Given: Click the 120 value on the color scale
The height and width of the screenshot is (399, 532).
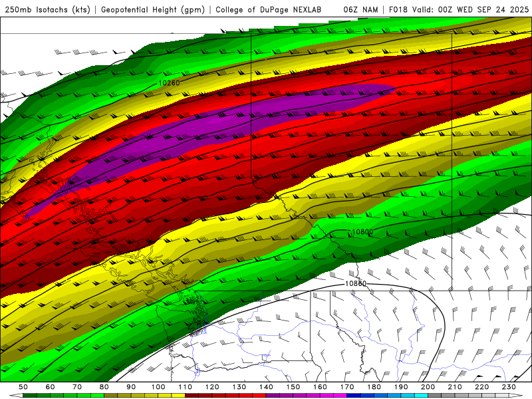Looking at the screenshot, I should tap(212, 387).
